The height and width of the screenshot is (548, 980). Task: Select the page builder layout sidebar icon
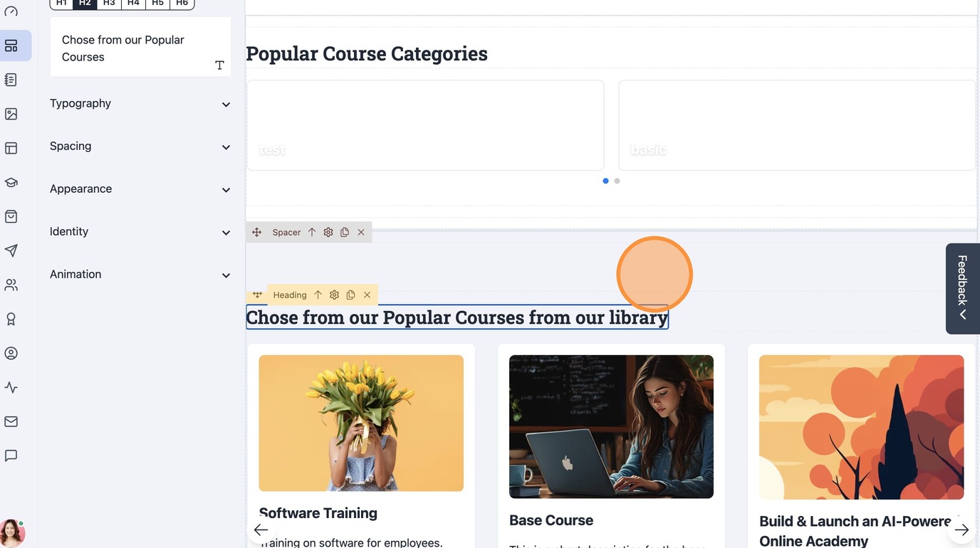point(11,46)
